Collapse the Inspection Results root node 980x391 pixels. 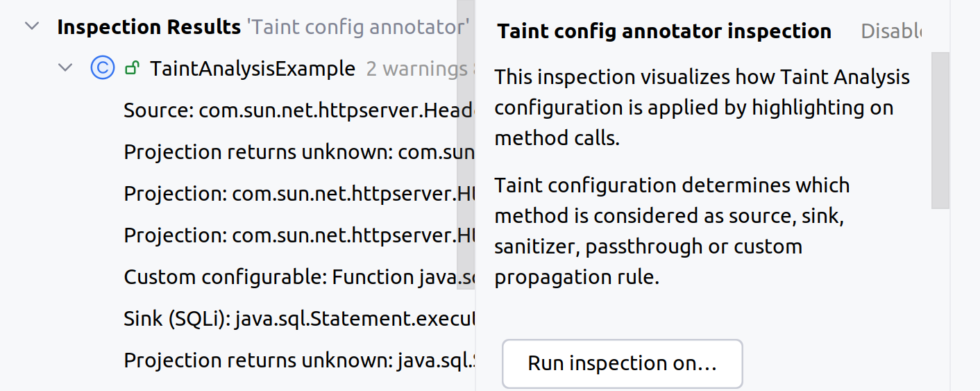[31, 27]
